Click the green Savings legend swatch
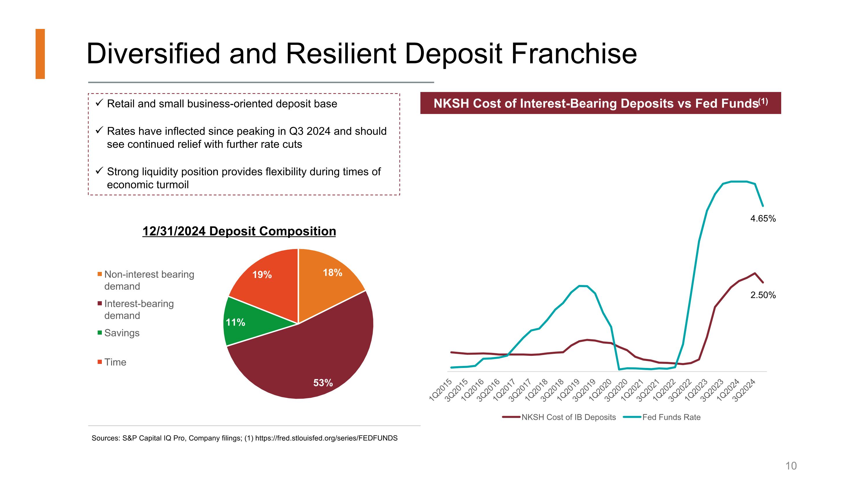Viewport: 868px width, 488px height. (x=100, y=333)
